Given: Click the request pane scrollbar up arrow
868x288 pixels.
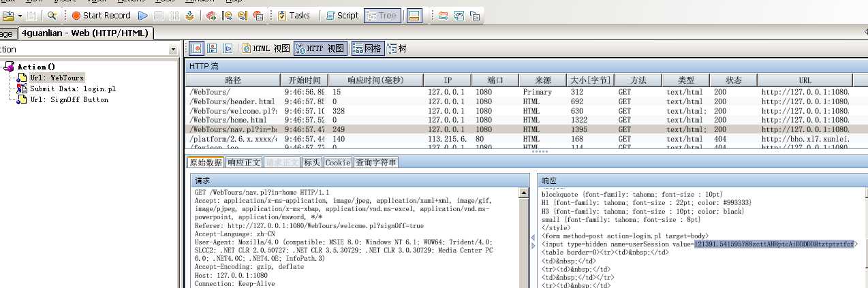Looking at the screenshot, I should pos(524,193).
